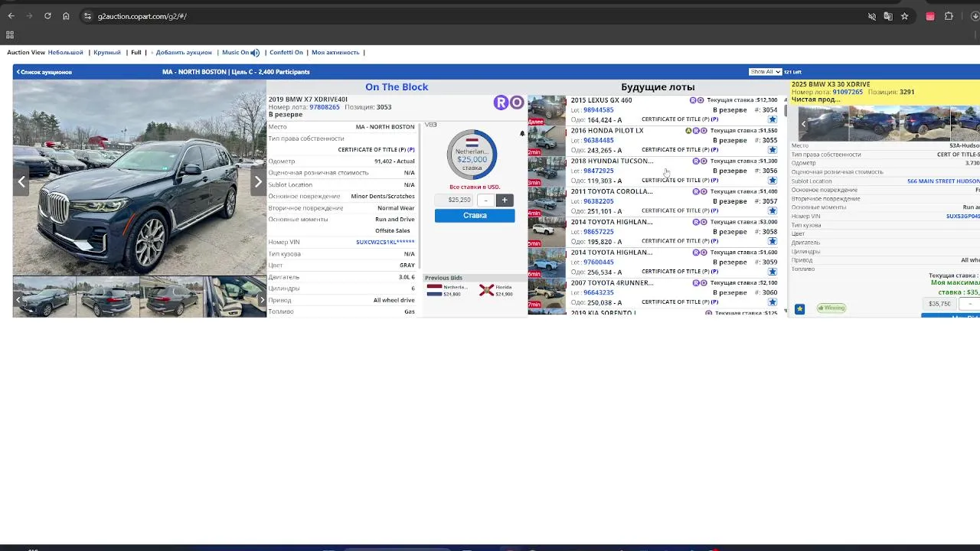Screen dimensions: 980x551
Task: Click the $35,750 bid field in X3 panel
Action: point(939,304)
